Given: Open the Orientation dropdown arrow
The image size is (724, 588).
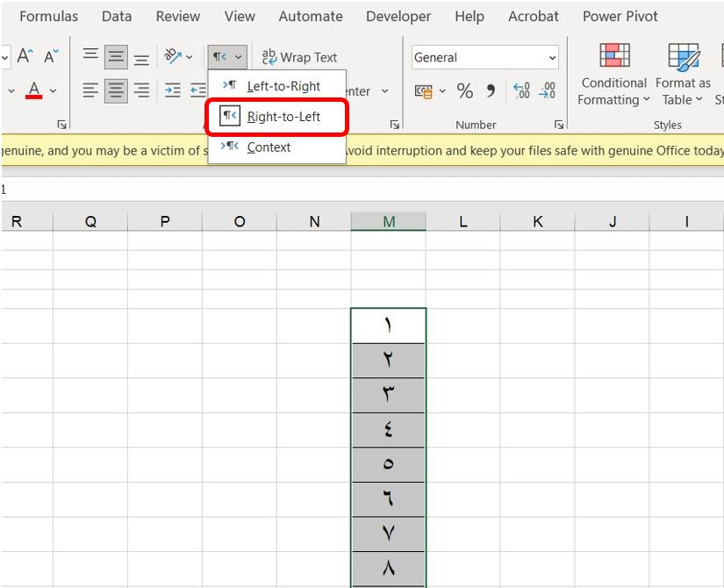Looking at the screenshot, I should [x=190, y=57].
